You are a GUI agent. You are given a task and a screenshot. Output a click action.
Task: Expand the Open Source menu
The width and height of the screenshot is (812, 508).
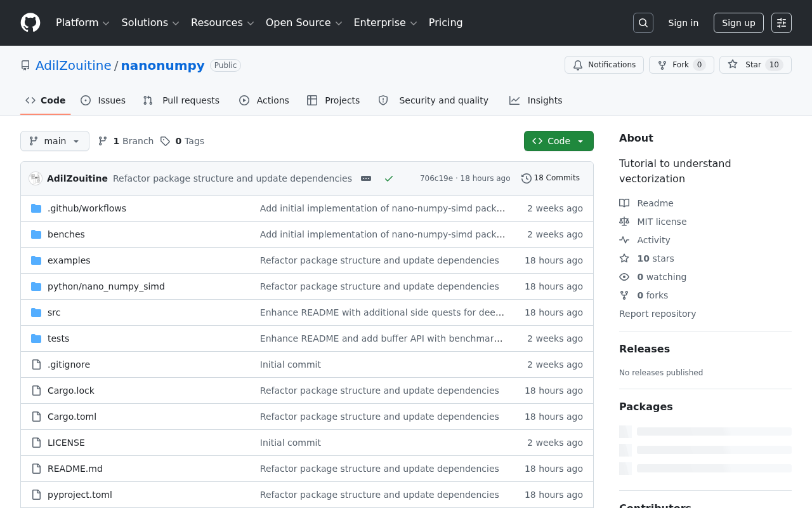pyautogui.click(x=304, y=23)
